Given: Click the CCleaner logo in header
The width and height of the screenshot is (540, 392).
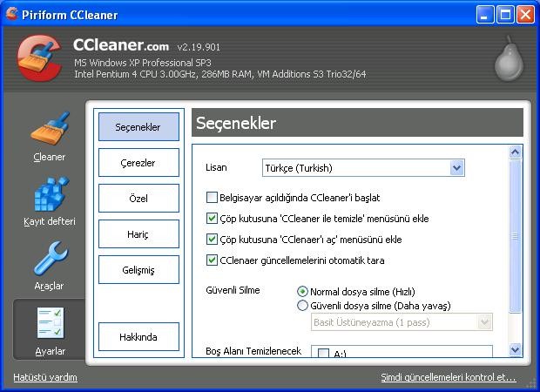Looking at the screenshot, I should click(41, 59).
